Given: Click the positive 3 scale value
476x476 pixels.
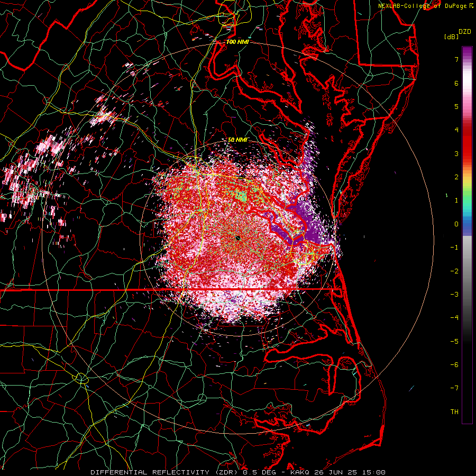Looking at the screenshot, I should tap(456, 153).
